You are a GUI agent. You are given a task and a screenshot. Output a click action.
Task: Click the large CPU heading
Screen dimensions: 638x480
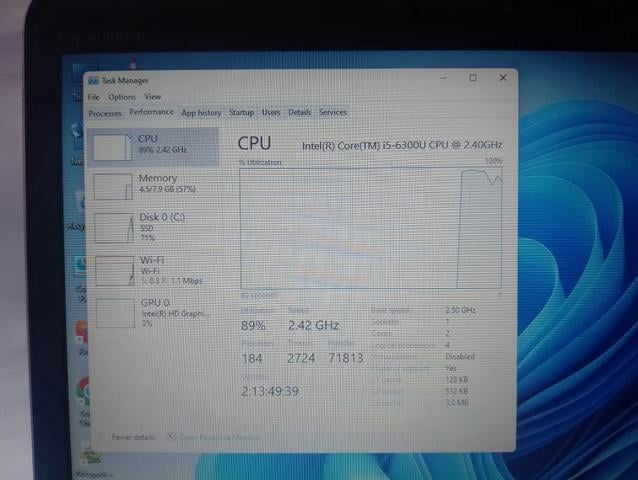point(254,144)
